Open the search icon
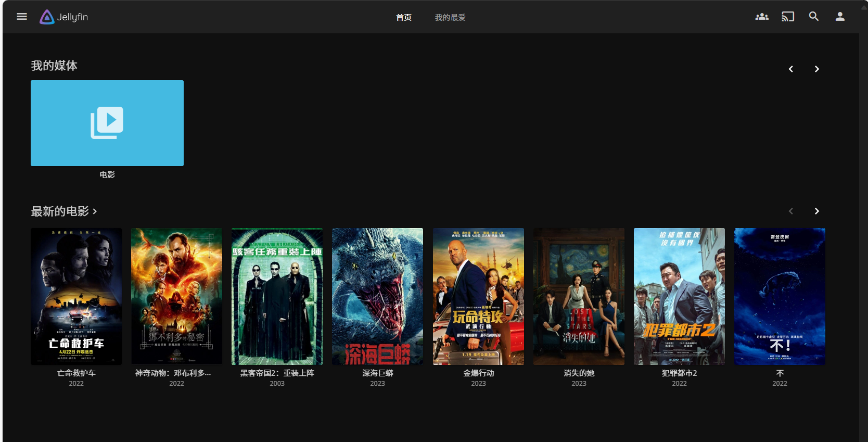This screenshot has width=868, height=442. click(814, 17)
